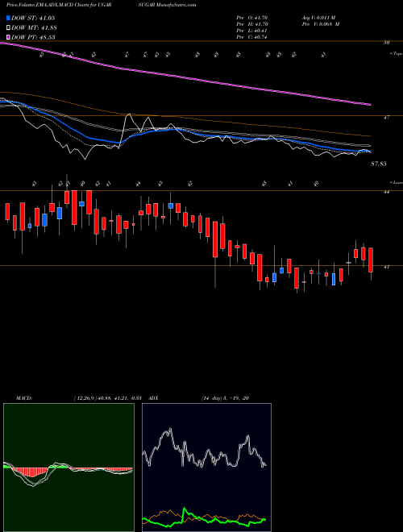
Task: Click the Avg V: 0.011 M value
Action: pyautogui.click(x=318, y=18)
